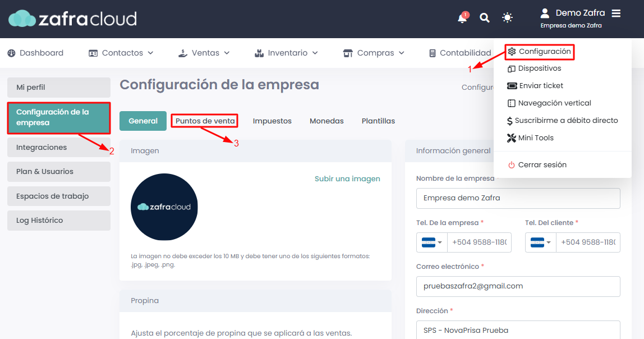644x339 pixels.
Task: Click the zafracloud logo in header
Action: click(x=72, y=19)
